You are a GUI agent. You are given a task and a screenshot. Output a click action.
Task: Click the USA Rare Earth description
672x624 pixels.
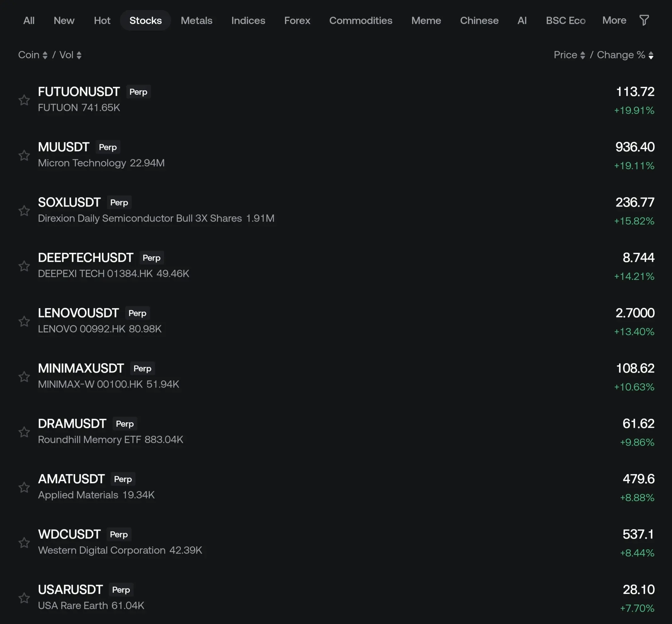click(x=73, y=605)
